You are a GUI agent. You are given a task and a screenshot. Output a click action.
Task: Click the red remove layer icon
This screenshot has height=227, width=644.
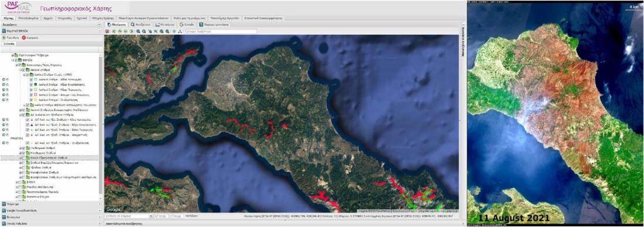point(23,38)
